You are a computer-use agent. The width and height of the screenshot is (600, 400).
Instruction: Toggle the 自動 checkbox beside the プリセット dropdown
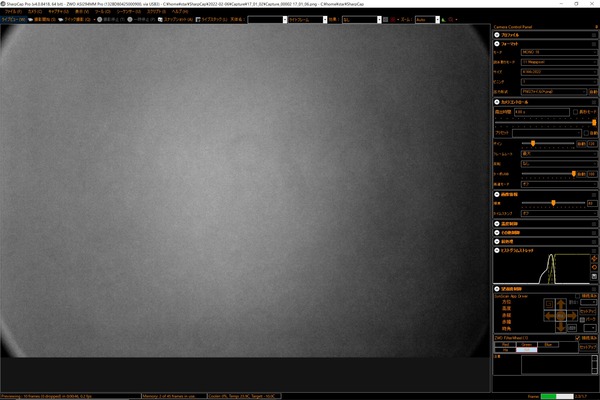click(586, 133)
